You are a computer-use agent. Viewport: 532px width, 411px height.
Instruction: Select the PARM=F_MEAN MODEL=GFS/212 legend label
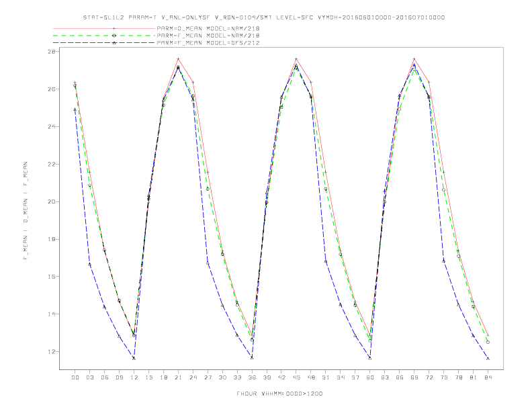(x=208, y=43)
